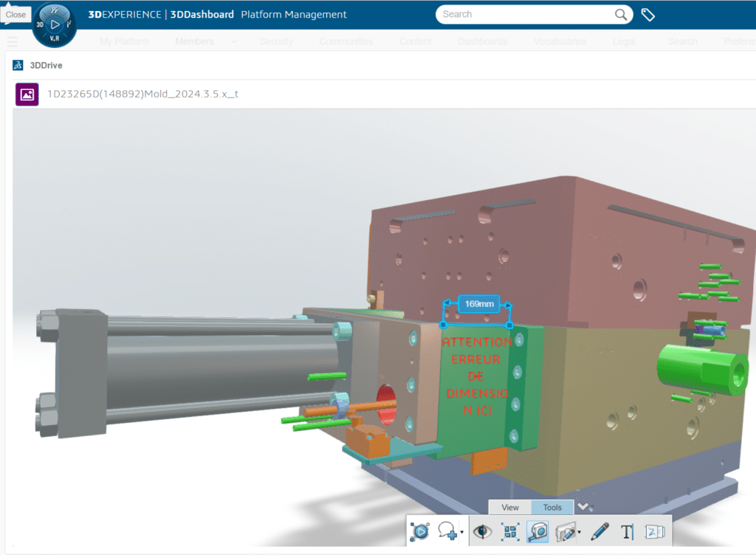Open the Legal tab
The width and height of the screenshot is (756, 555).
624,41
